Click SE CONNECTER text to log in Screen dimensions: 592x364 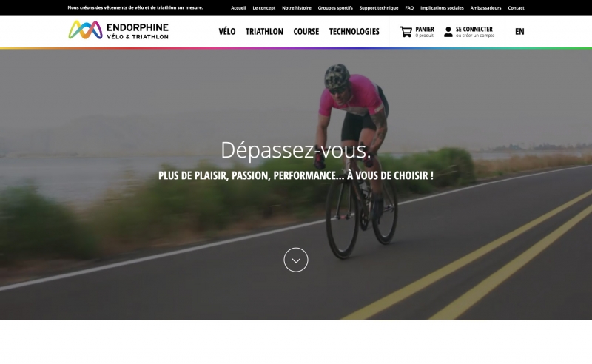(474, 29)
